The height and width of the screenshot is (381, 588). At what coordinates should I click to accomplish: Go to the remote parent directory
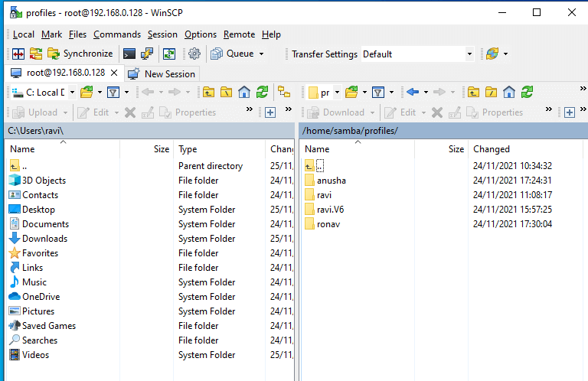click(473, 92)
